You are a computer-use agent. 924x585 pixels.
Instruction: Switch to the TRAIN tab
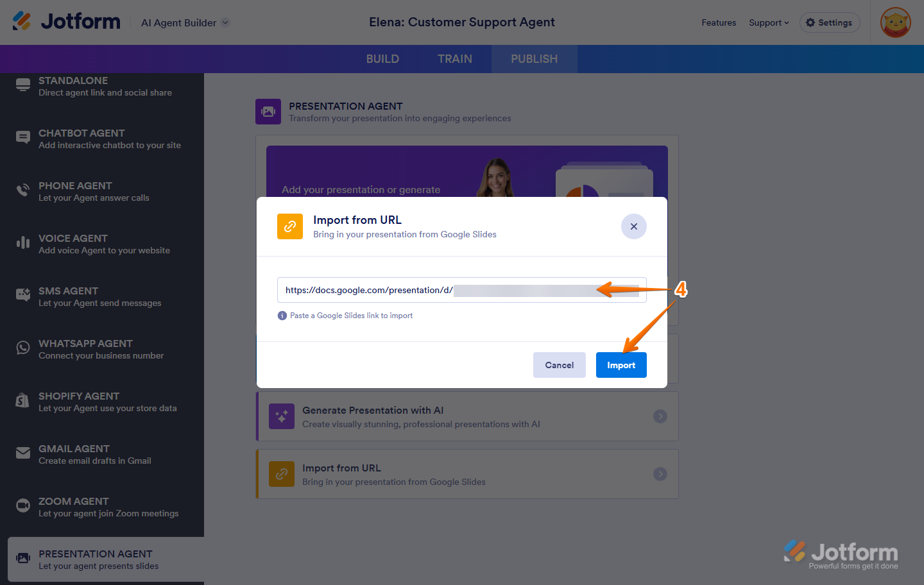point(454,59)
